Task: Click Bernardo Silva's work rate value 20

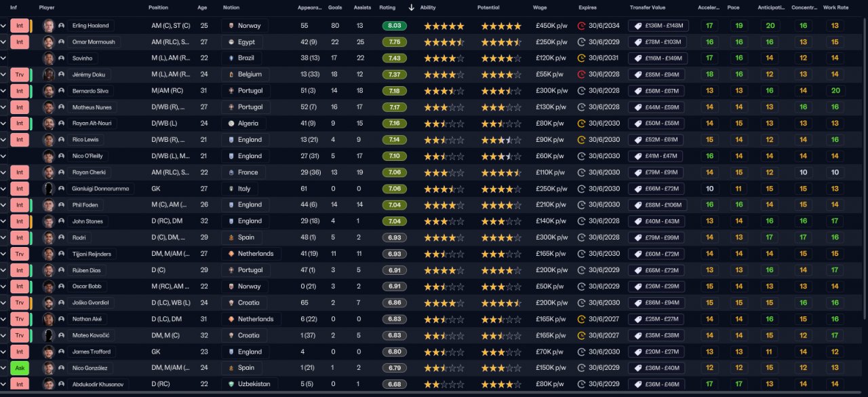Action: (835, 91)
